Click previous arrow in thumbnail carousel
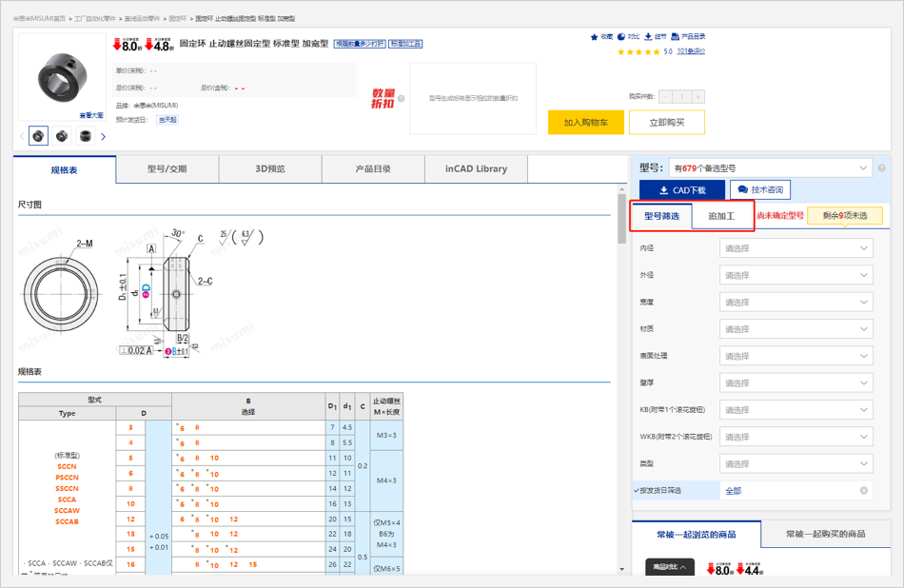 click(22, 136)
